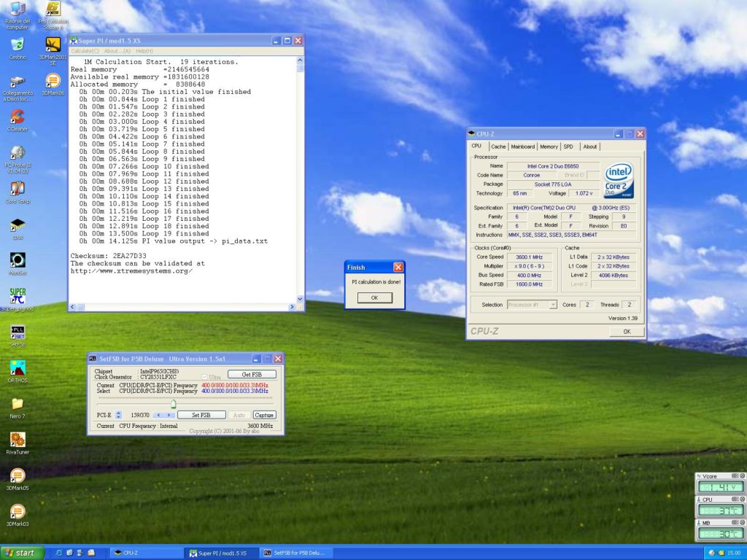Switch to the Memory tab in CPU-Z
This screenshot has width=747, height=560.
click(x=549, y=147)
